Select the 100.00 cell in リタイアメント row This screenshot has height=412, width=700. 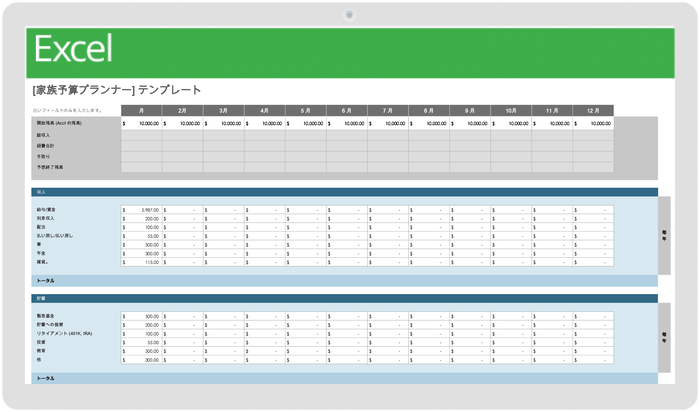pos(142,333)
